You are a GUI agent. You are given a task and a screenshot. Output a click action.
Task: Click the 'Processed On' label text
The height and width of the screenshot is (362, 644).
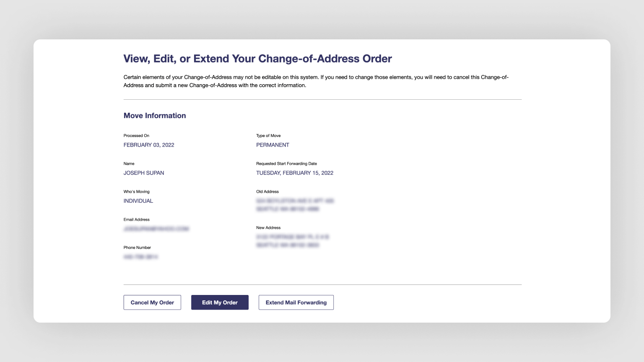(136, 135)
